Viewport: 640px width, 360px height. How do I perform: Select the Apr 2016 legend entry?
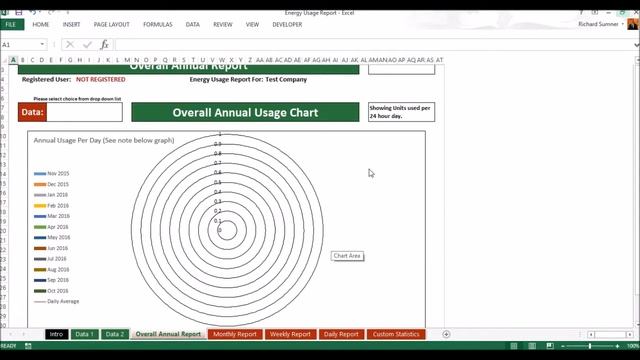point(51,227)
